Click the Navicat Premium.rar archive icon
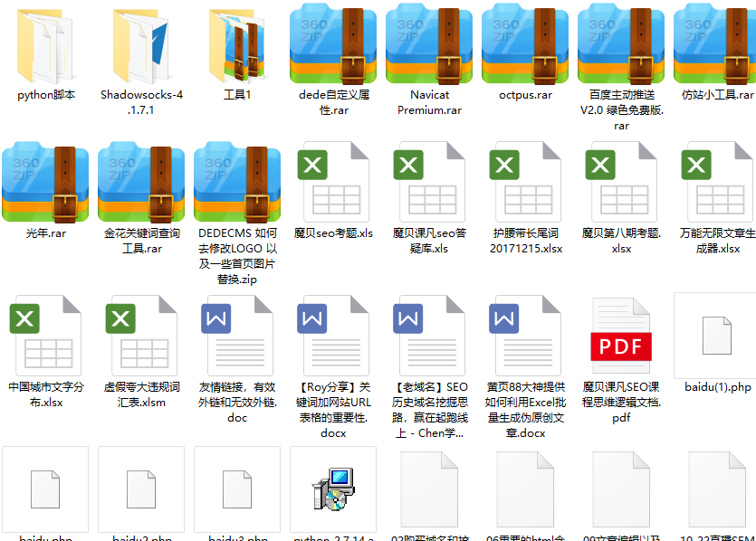 tap(429, 44)
